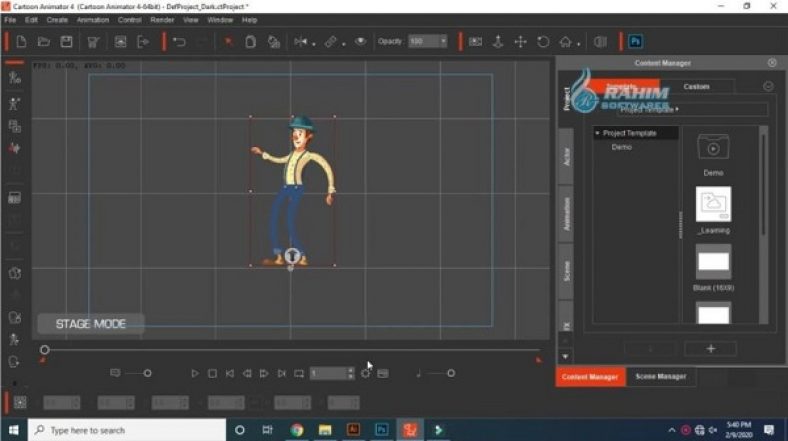Select the Demo project thumbnail
Image resolution: width=788 pixels, height=441 pixels.
click(x=713, y=147)
